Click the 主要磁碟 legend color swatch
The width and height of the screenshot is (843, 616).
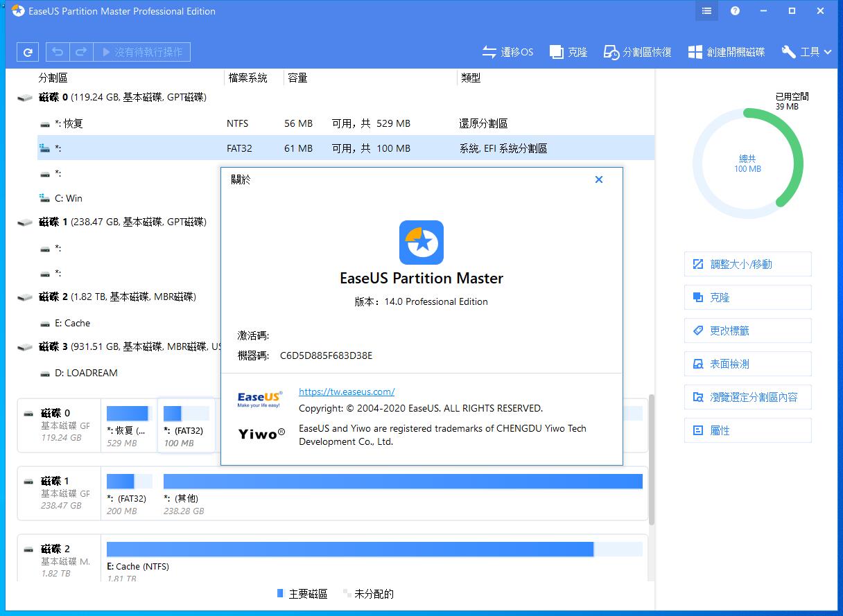coord(280,594)
